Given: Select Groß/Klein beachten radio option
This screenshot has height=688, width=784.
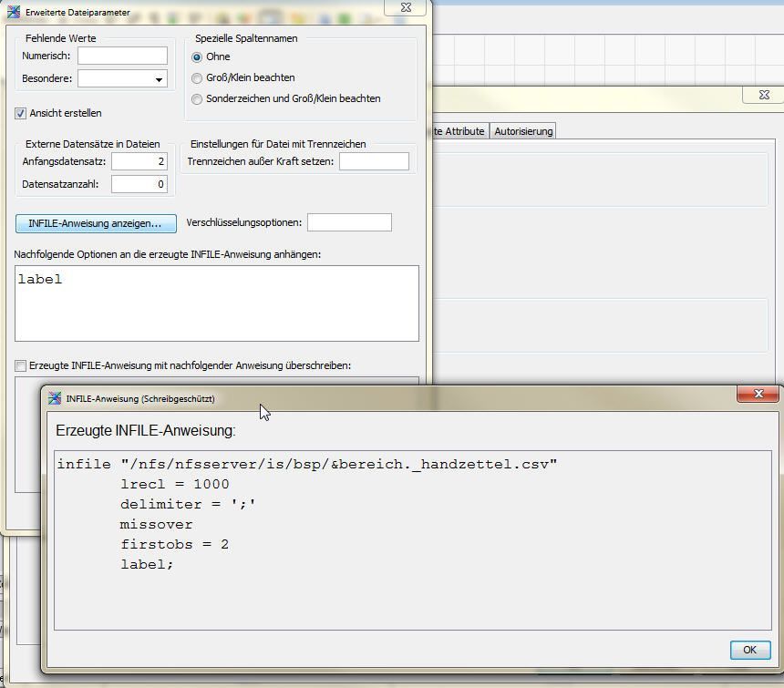Looking at the screenshot, I should point(197,78).
